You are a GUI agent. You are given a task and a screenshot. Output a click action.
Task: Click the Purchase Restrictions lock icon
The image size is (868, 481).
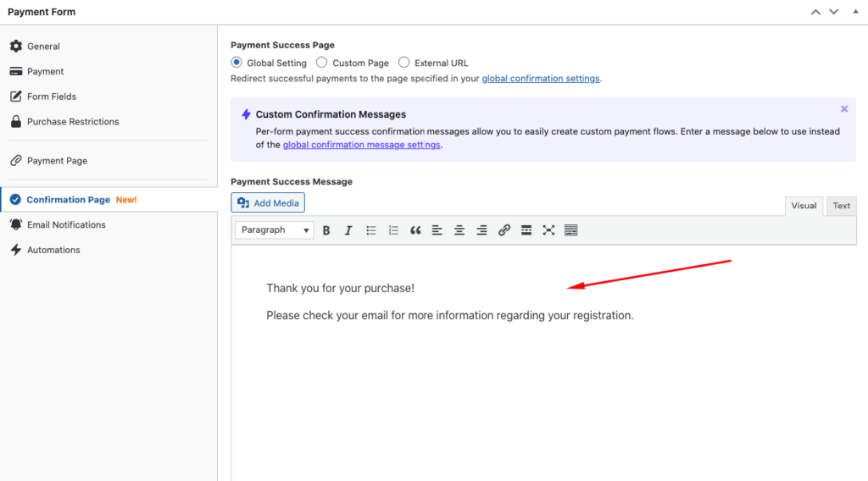[x=16, y=122]
